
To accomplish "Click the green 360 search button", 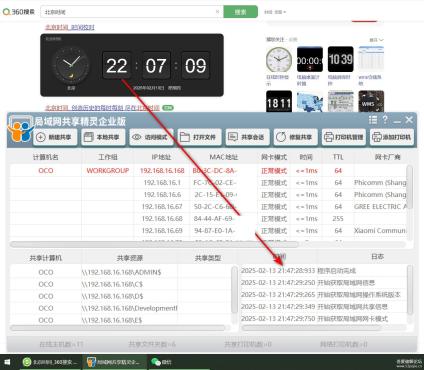I will [240, 12].
